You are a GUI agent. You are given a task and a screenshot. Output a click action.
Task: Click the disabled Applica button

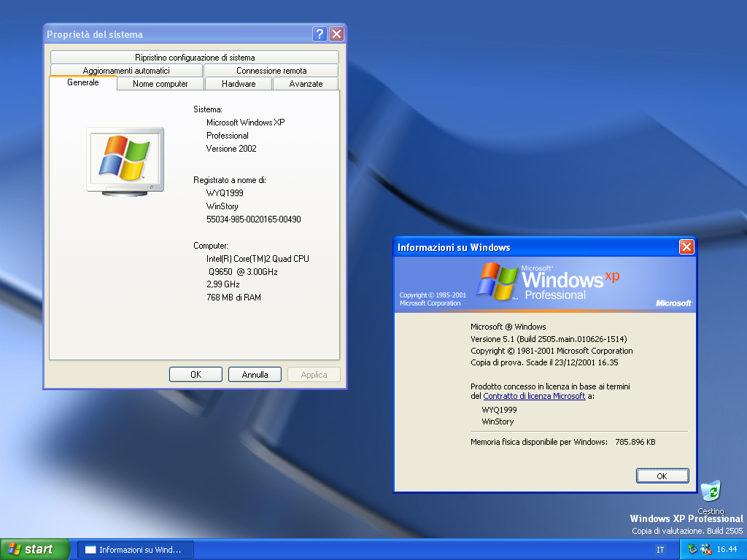[314, 374]
